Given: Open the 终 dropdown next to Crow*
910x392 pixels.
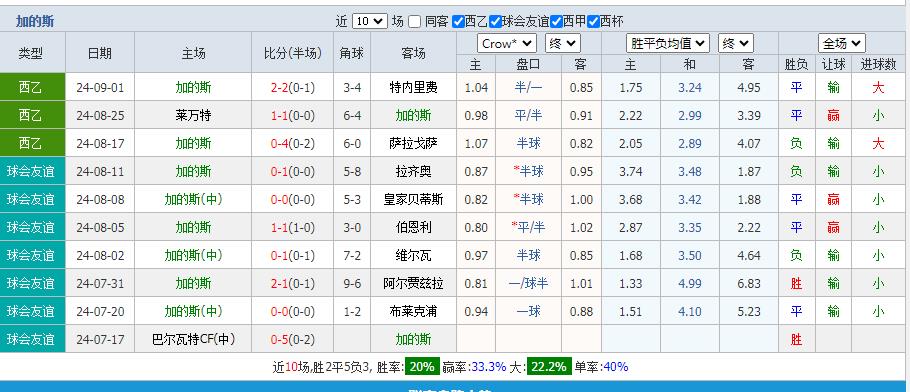Looking at the screenshot, I should 562,43.
